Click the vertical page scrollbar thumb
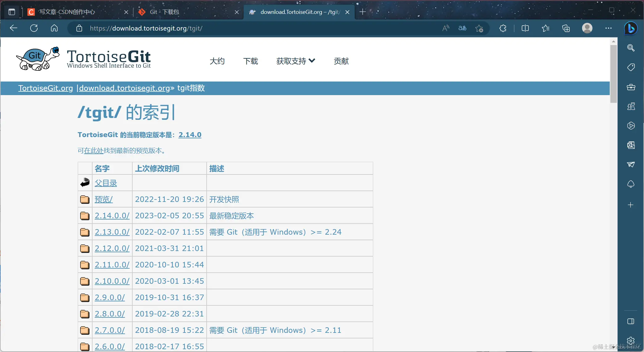 (613, 74)
